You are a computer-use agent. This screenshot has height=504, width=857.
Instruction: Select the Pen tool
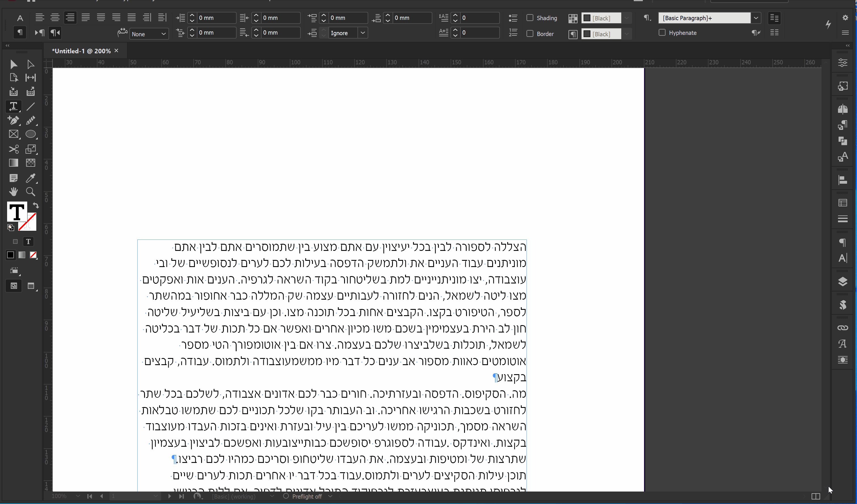pyautogui.click(x=13, y=120)
